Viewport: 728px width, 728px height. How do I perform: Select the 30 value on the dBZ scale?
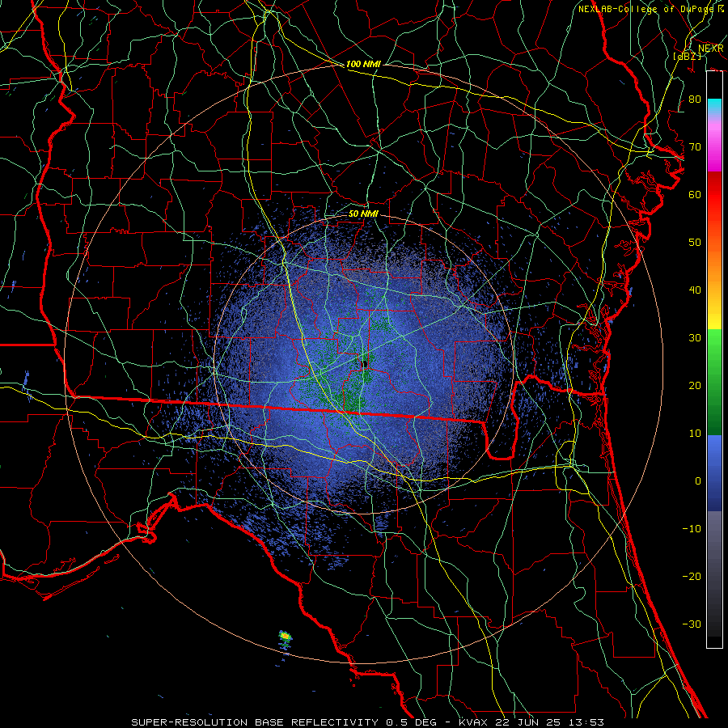tap(695, 338)
